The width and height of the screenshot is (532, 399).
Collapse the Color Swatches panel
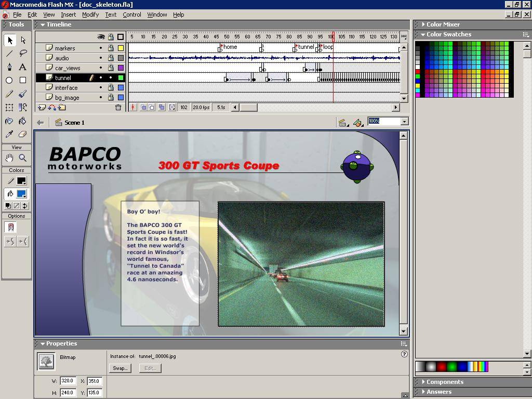[x=423, y=34]
